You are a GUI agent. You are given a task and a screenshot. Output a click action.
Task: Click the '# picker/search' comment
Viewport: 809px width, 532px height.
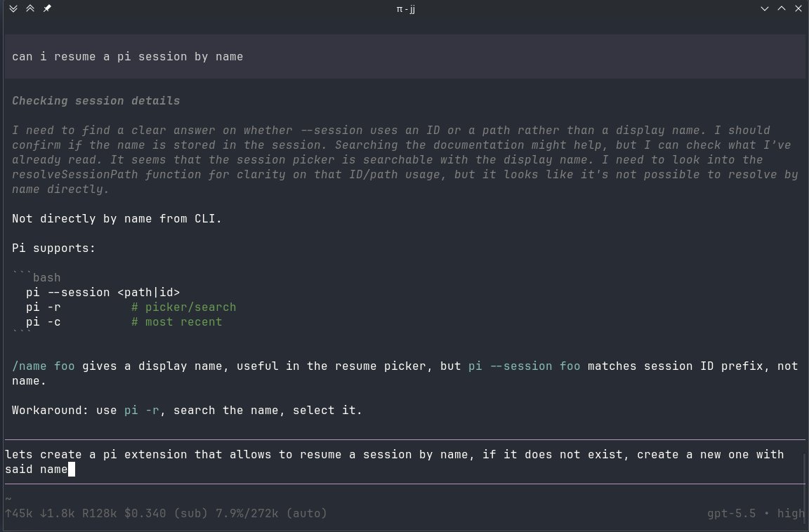click(x=184, y=307)
